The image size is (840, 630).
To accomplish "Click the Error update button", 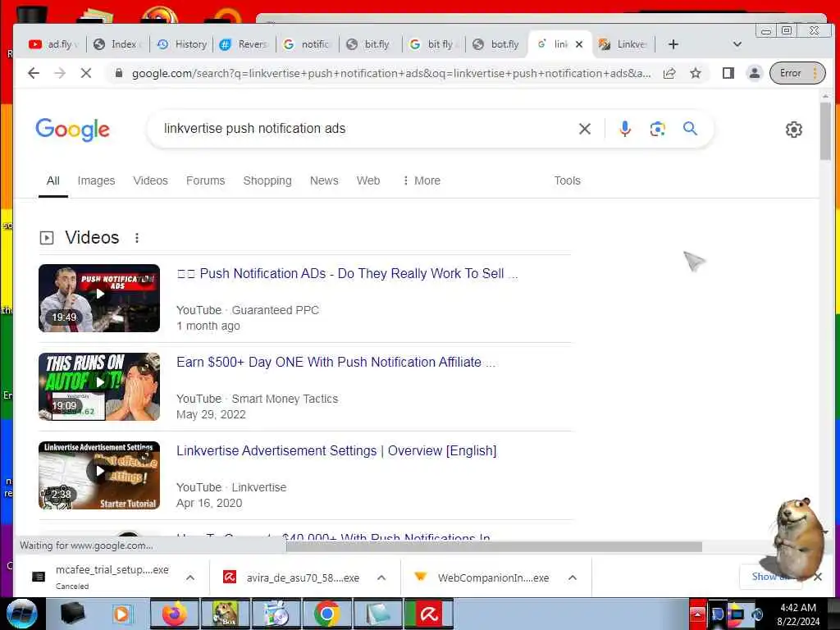I will 797,73.
